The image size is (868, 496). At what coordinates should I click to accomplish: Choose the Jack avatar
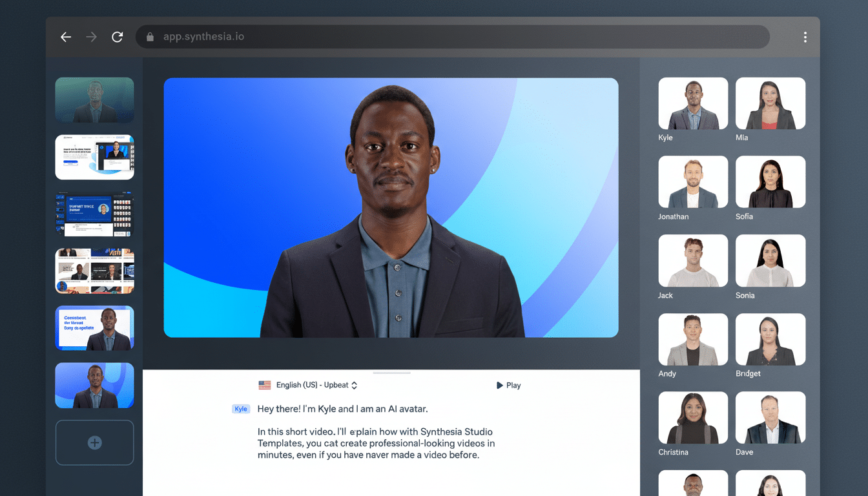[x=693, y=260]
